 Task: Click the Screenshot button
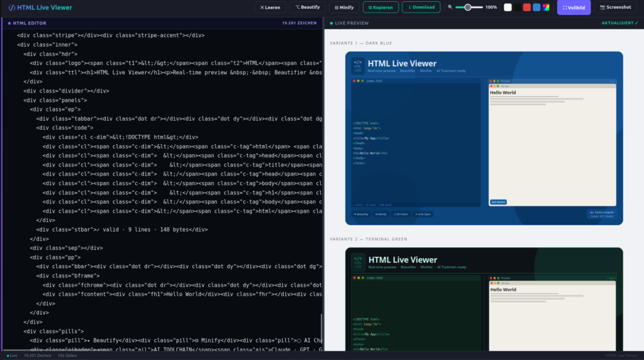(x=615, y=8)
